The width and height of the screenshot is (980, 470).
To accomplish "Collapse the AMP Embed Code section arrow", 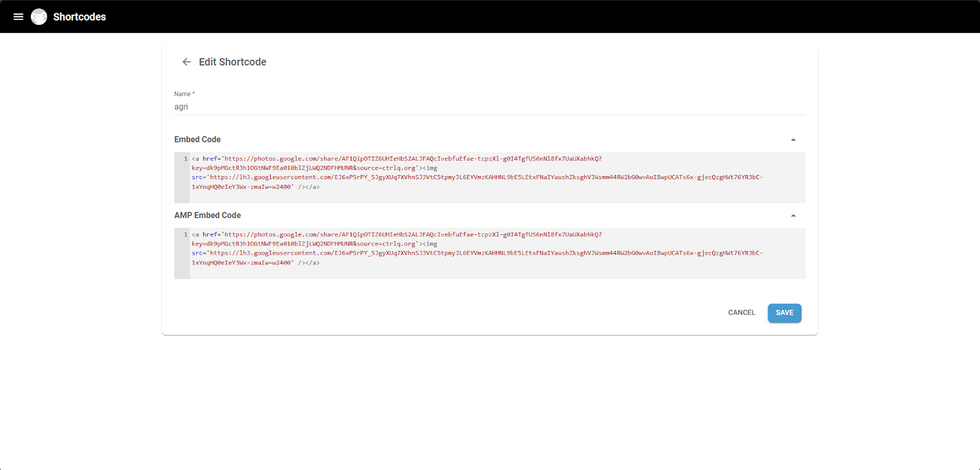I will click(x=793, y=216).
